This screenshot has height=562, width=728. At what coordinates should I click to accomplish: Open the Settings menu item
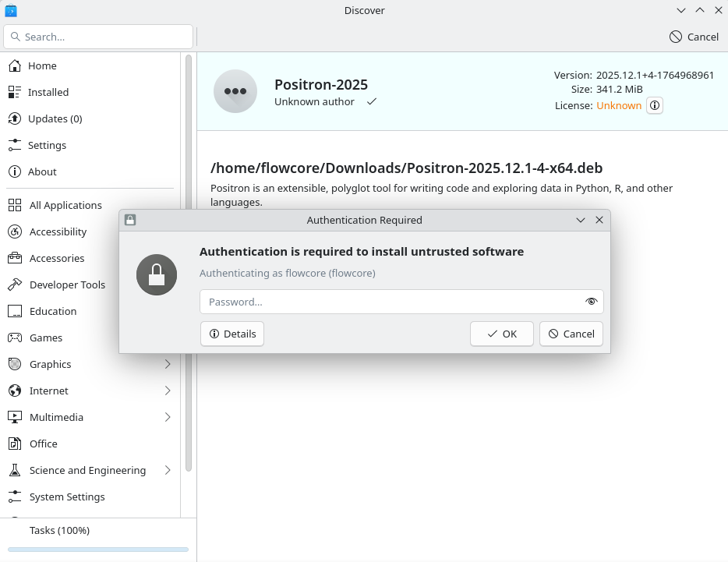[47, 146]
